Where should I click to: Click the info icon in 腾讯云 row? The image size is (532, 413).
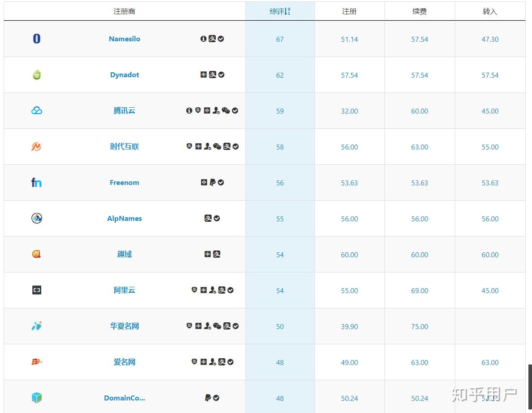189,110
